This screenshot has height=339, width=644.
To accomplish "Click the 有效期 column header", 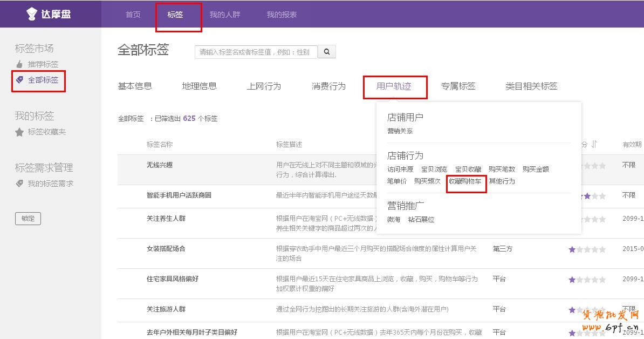I will point(632,145).
